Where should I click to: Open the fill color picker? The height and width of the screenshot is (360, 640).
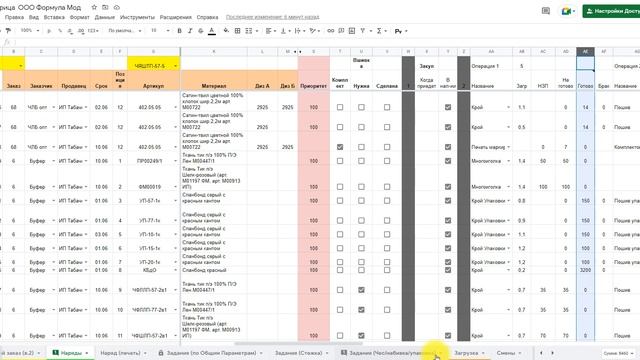click(226, 31)
